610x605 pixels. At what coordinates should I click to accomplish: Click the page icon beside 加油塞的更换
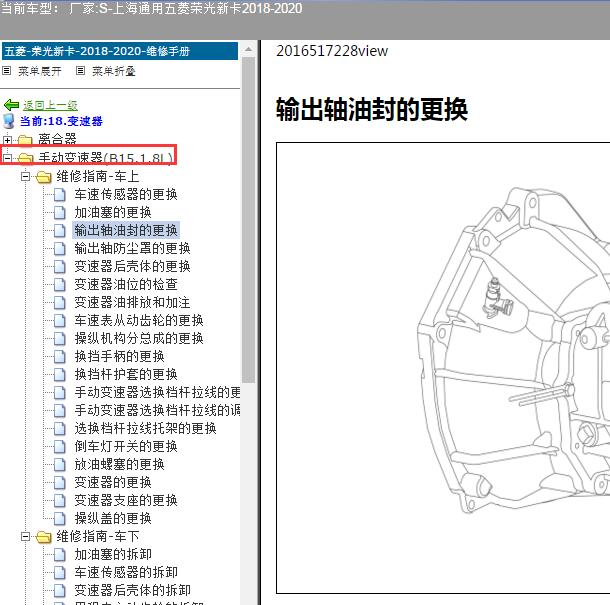60,212
